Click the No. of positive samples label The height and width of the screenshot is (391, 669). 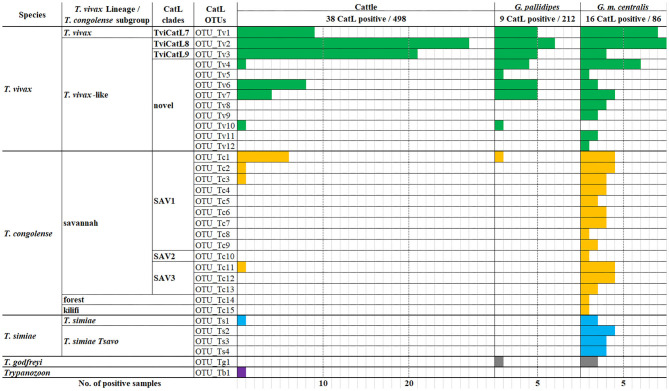coord(119,383)
